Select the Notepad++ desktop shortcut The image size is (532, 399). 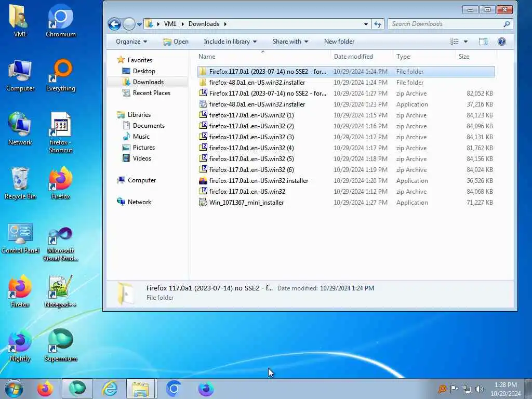60,291
